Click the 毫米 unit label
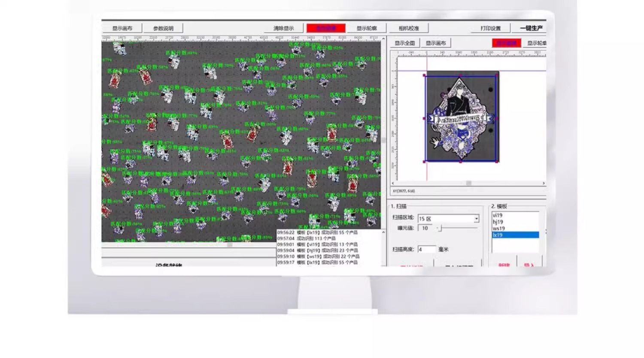The height and width of the screenshot is (358, 644). pos(443,249)
